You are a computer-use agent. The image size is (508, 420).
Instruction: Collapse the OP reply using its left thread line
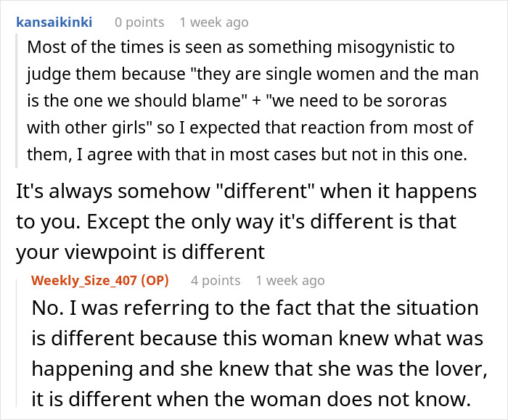click(x=15, y=348)
